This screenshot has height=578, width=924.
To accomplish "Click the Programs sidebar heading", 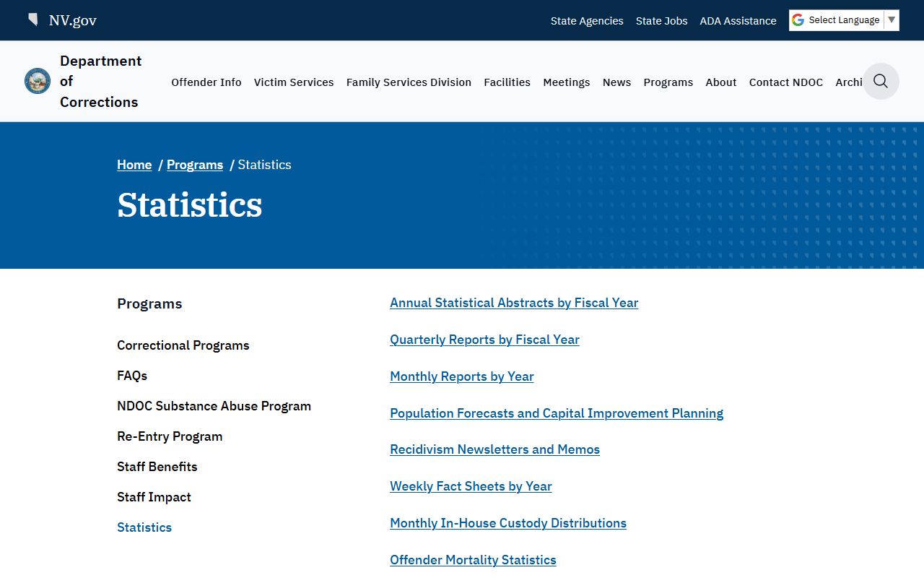I will (x=149, y=303).
